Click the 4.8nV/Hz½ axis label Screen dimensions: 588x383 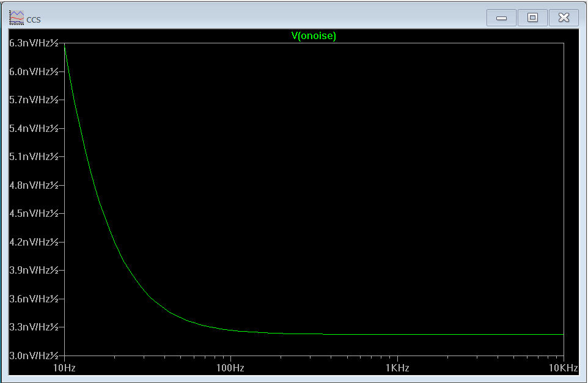34,185
